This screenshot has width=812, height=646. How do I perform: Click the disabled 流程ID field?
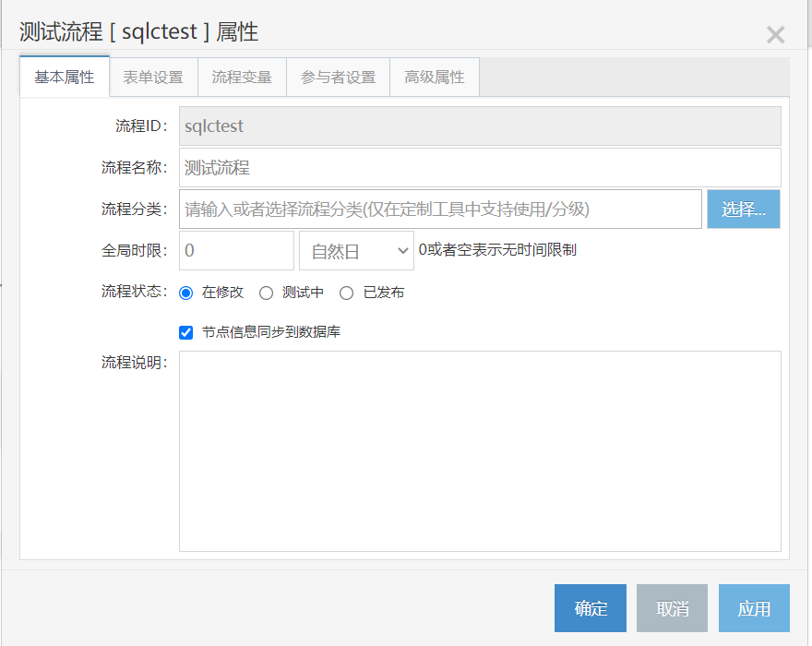(480, 126)
